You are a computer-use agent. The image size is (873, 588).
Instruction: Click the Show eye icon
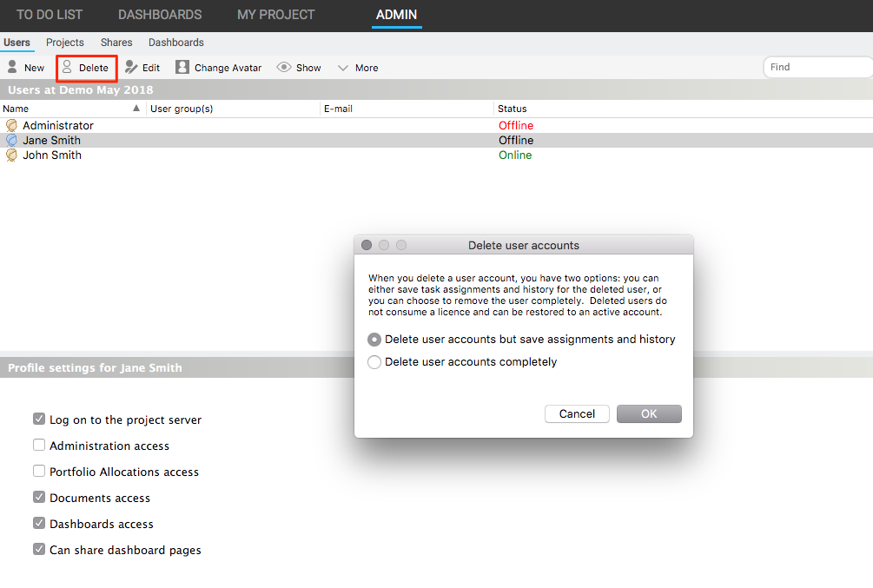tap(284, 67)
